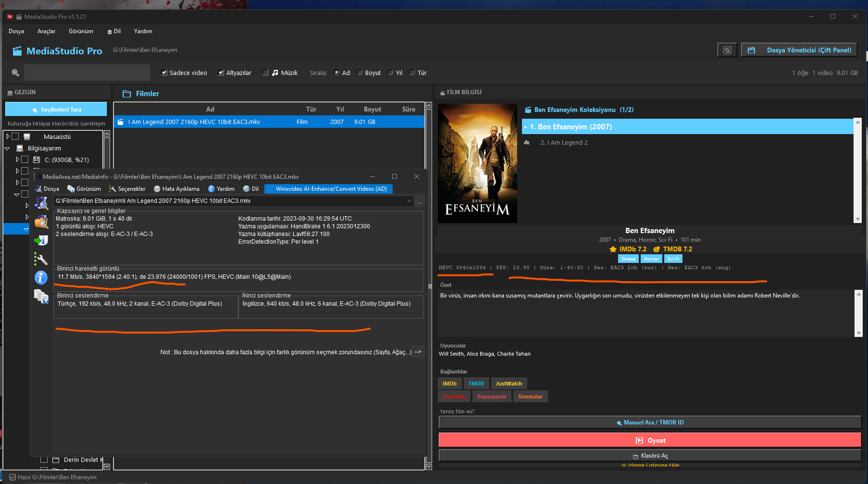Collapse the Bilgisayarım tree node
Viewport: 868px width, 484px height.
click(7, 149)
